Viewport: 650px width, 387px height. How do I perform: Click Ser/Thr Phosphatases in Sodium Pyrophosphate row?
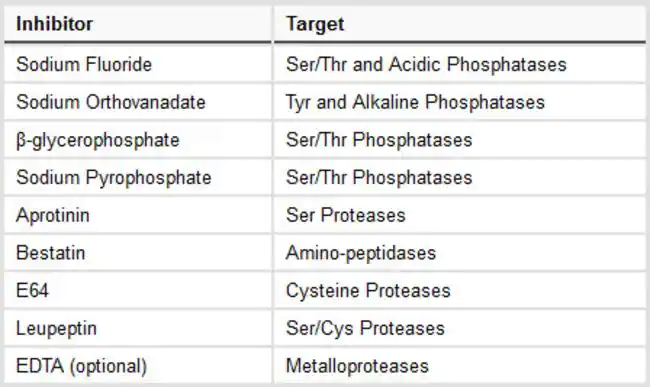pyautogui.click(x=460, y=177)
